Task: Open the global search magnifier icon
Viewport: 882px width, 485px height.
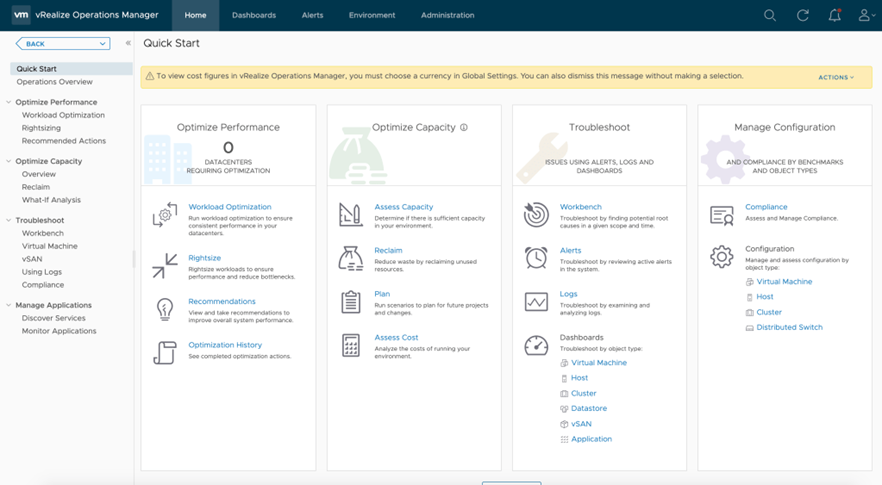Action: click(x=770, y=15)
